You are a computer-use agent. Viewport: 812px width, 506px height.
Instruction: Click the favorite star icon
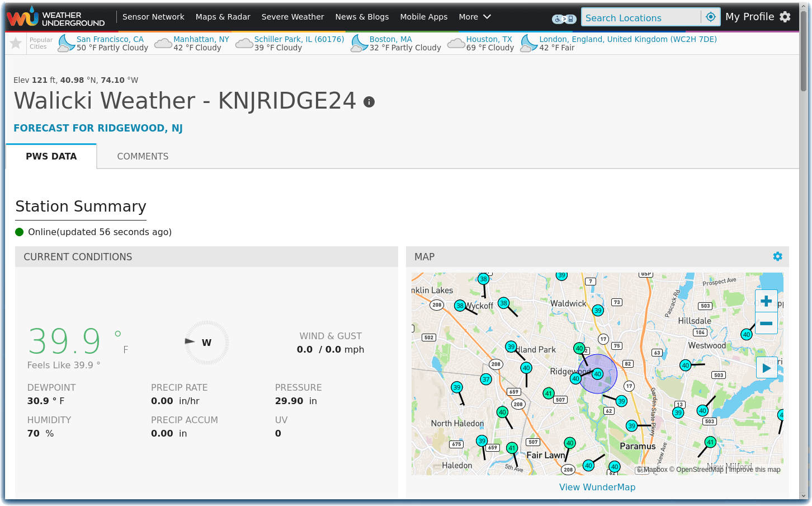[x=16, y=43]
